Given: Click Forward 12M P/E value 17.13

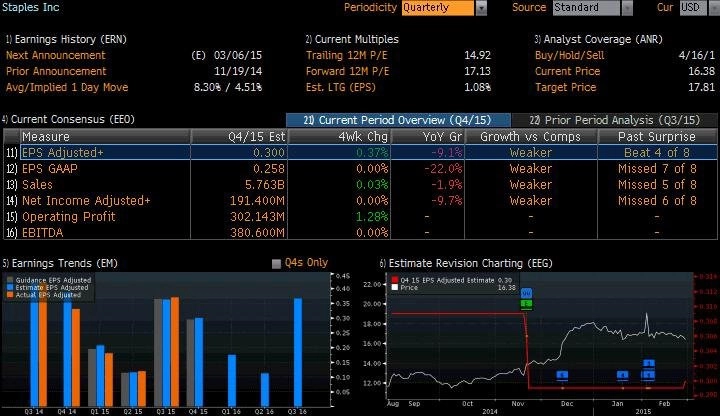Looking at the screenshot, I should tap(478, 72).
